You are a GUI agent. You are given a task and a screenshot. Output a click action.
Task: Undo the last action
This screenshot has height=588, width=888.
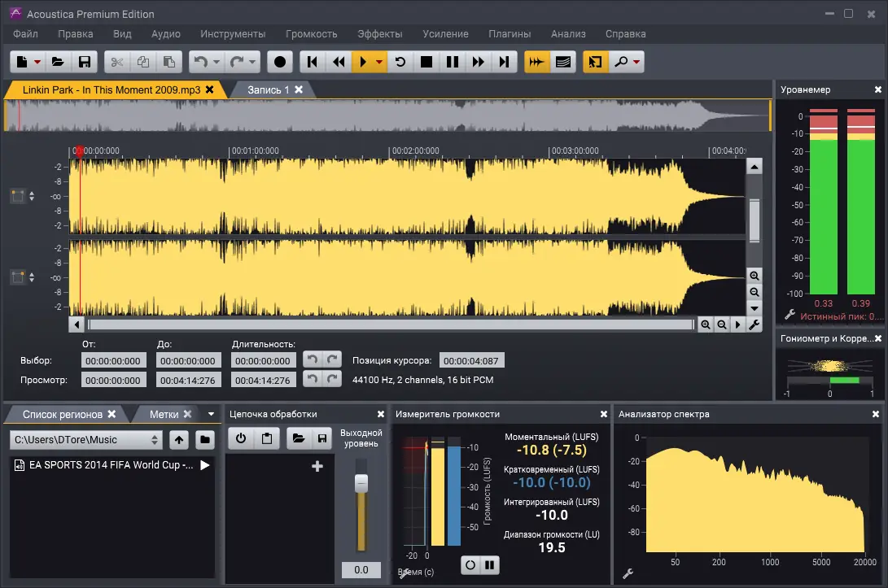[201, 62]
